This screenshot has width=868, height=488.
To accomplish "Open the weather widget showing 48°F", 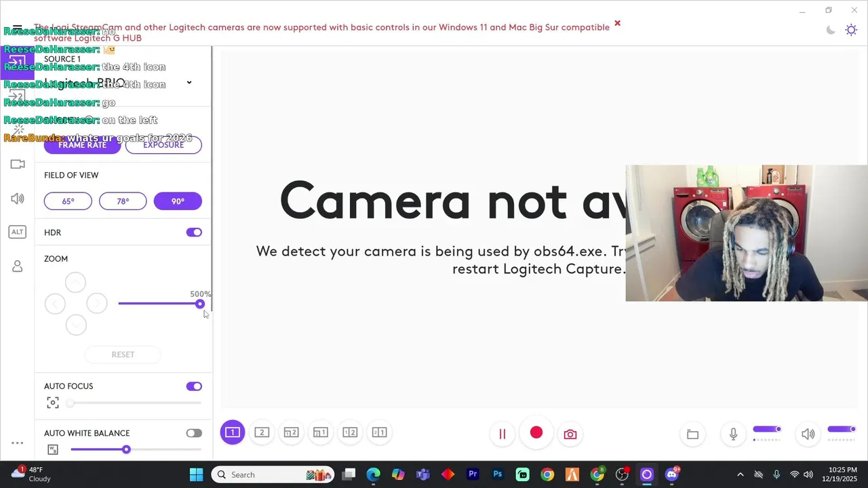I will 32,474.
